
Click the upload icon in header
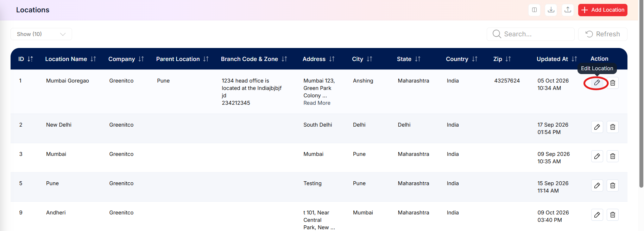click(x=568, y=10)
